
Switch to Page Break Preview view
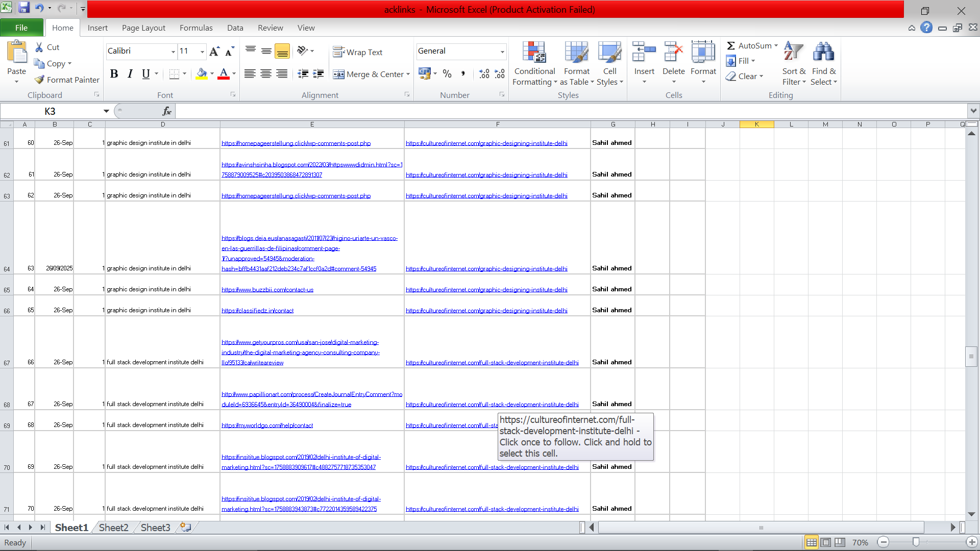click(x=840, y=542)
